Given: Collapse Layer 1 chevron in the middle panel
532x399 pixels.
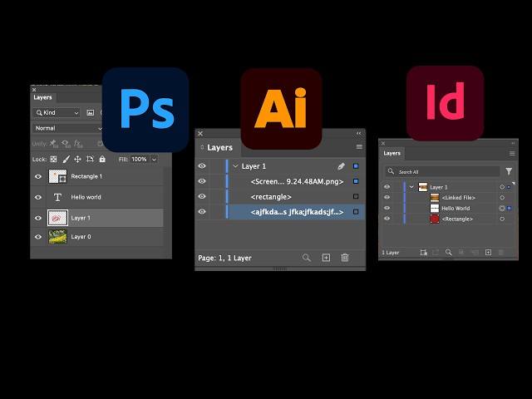Looking at the screenshot, I should [x=235, y=166].
